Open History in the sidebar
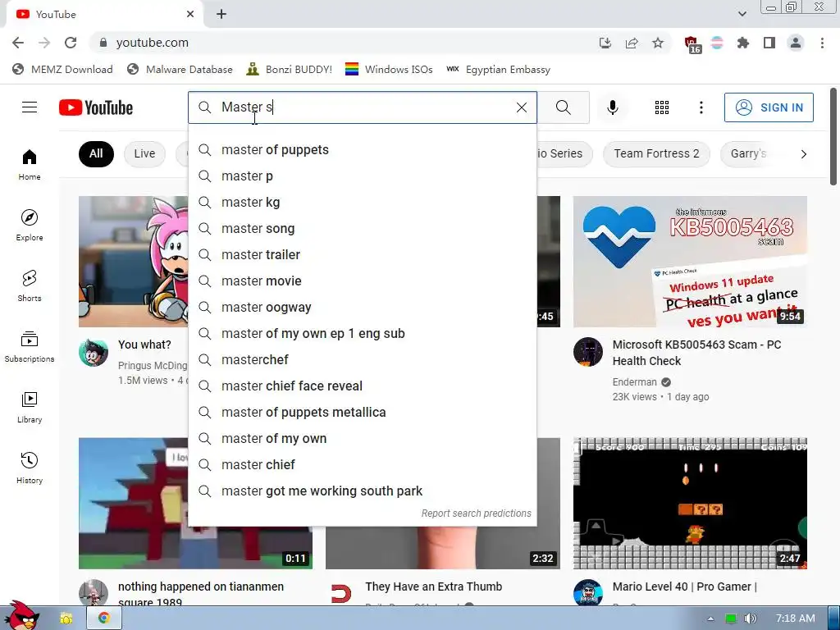This screenshot has width=840, height=630. (x=30, y=468)
